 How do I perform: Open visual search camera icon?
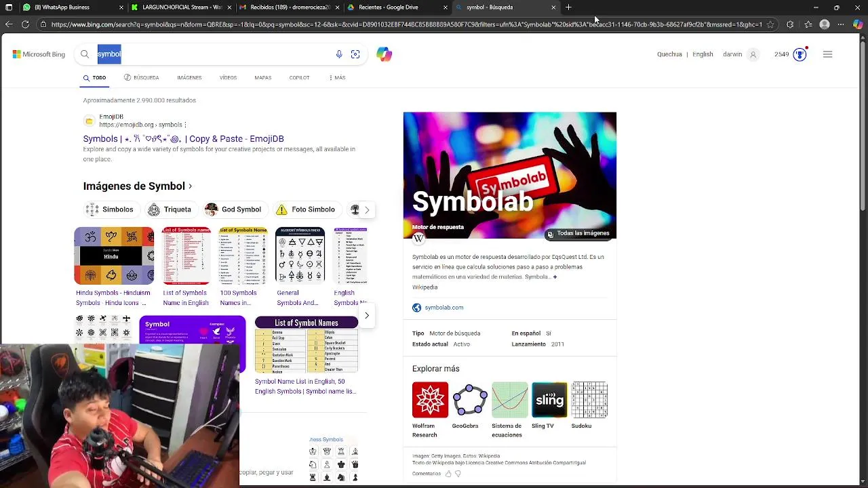point(355,54)
